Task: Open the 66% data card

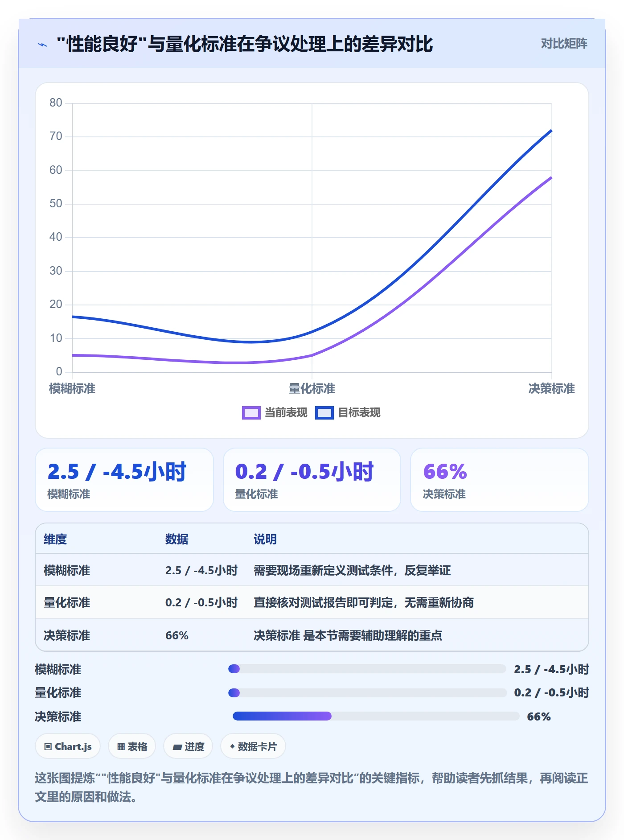Action: coord(500,480)
